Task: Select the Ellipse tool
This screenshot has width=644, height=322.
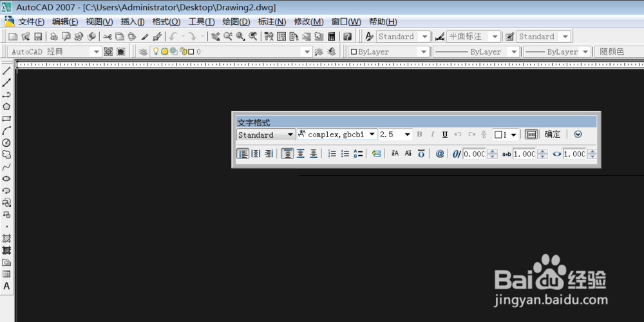Action: pos(6,178)
